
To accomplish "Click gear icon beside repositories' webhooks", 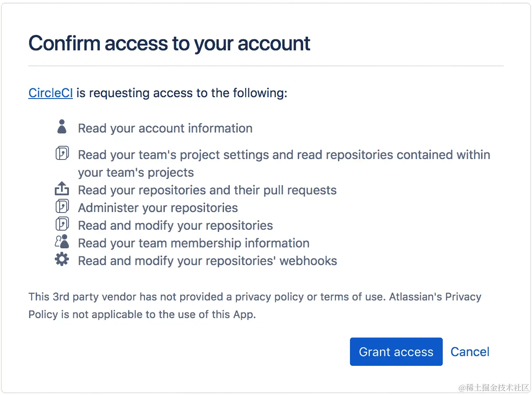I will 62,259.
